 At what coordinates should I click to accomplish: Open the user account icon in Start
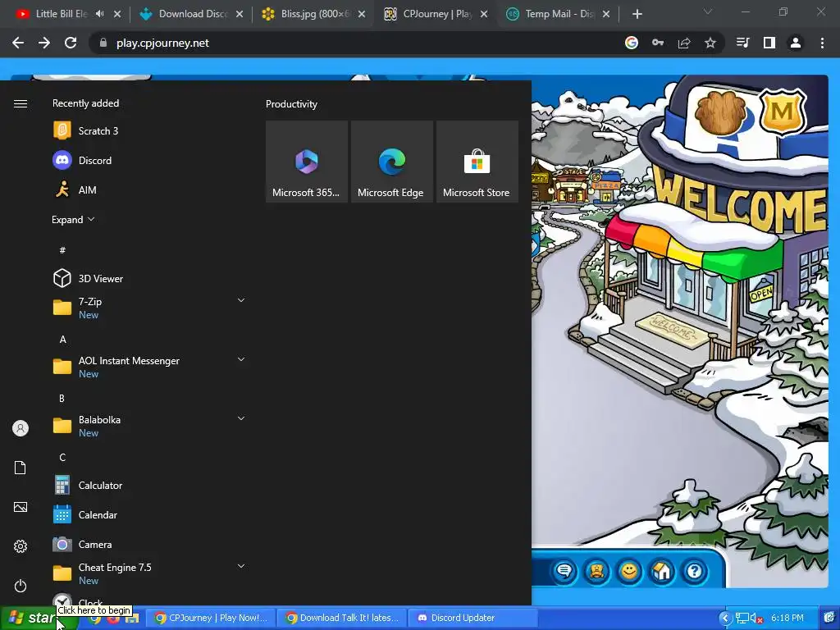[21, 428]
